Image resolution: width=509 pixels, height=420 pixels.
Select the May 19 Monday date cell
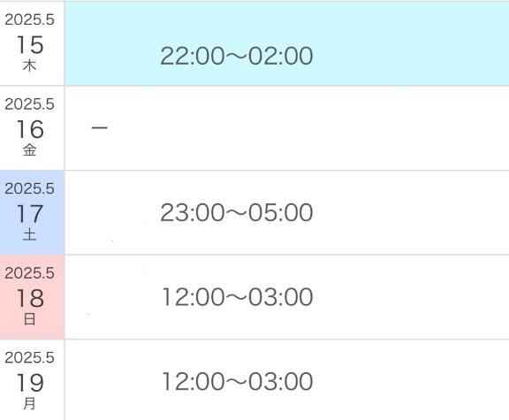coord(32,380)
